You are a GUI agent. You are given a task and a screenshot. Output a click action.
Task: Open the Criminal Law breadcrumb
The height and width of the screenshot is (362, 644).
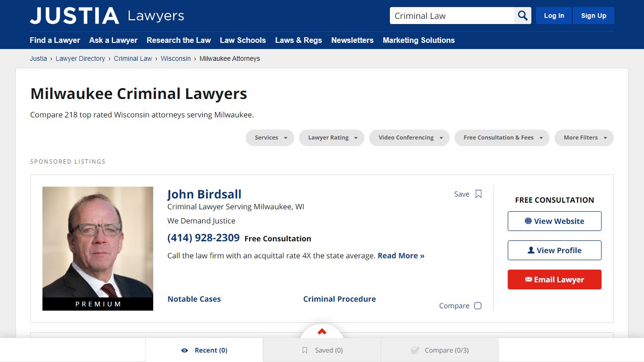point(133,58)
